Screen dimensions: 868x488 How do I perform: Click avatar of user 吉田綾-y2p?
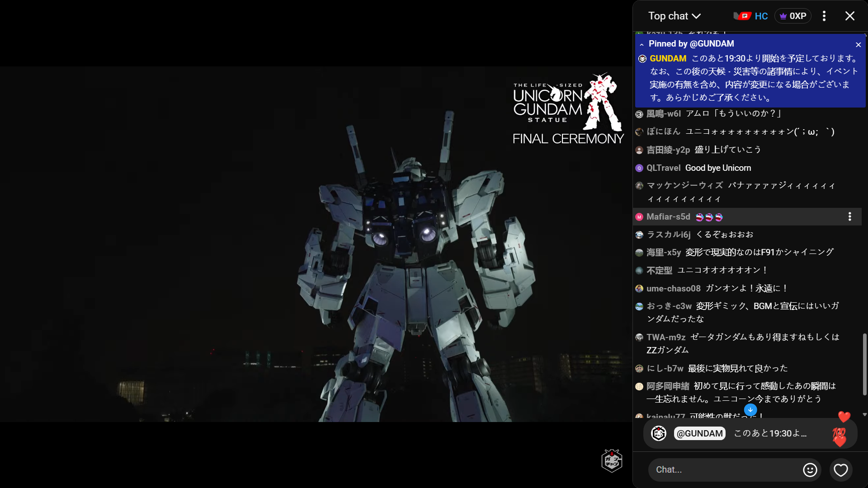639,150
